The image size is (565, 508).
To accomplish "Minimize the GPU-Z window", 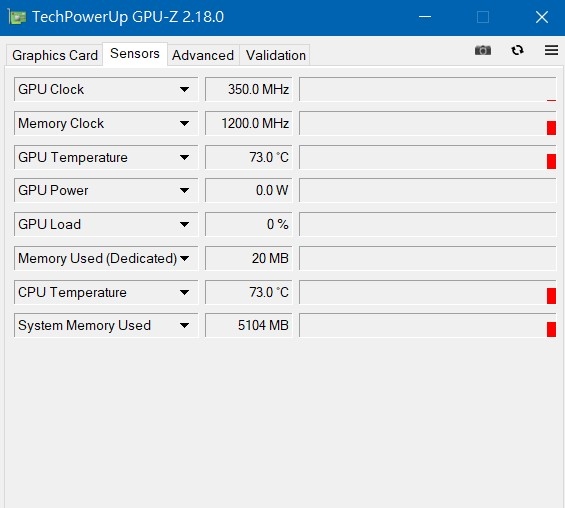I will pos(425,17).
